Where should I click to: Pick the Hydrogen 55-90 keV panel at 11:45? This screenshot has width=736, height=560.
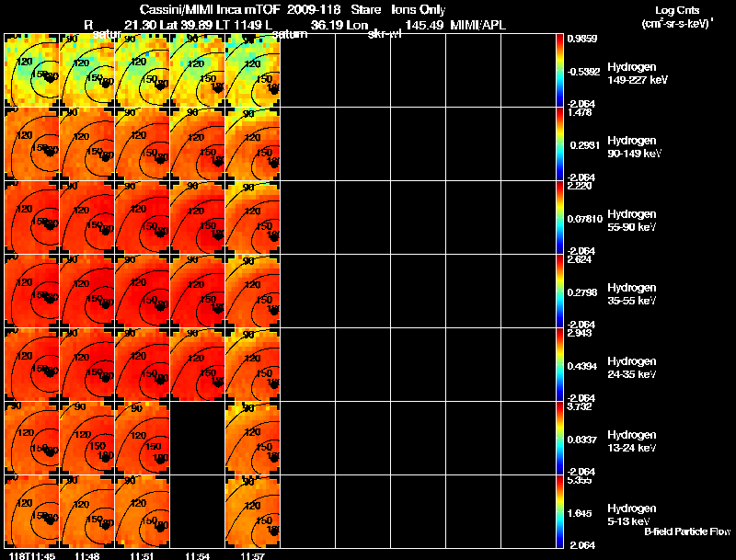tap(32, 218)
